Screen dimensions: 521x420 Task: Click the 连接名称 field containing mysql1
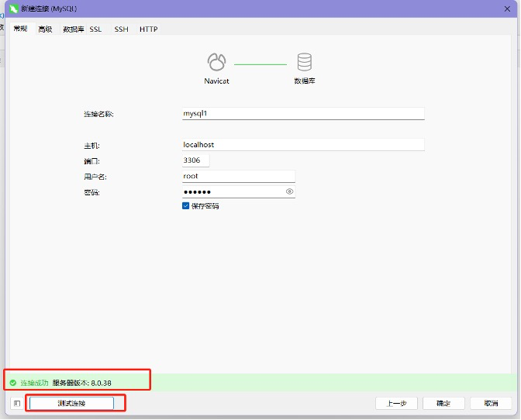click(302, 113)
